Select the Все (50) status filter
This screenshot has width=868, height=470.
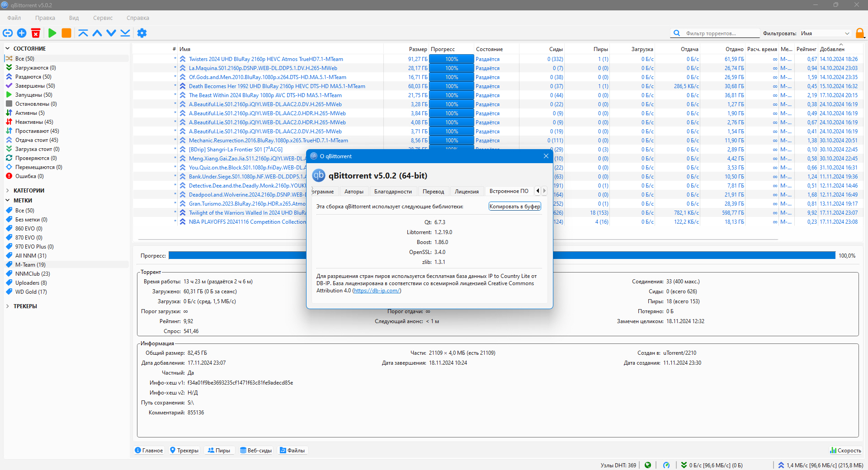66,59
